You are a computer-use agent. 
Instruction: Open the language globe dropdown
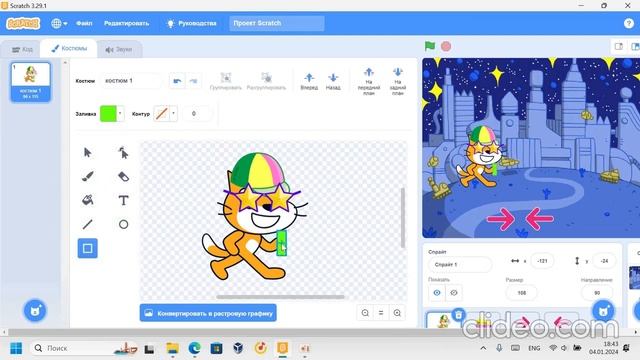[x=59, y=23]
